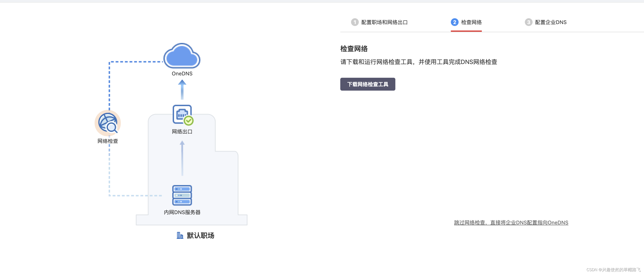Select step 2 检查网络 tab

(466, 22)
